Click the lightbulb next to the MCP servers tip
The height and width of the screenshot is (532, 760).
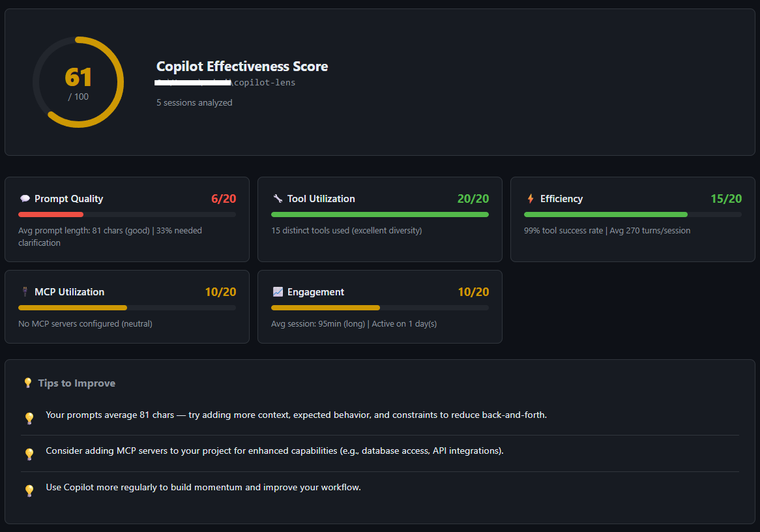(29, 454)
